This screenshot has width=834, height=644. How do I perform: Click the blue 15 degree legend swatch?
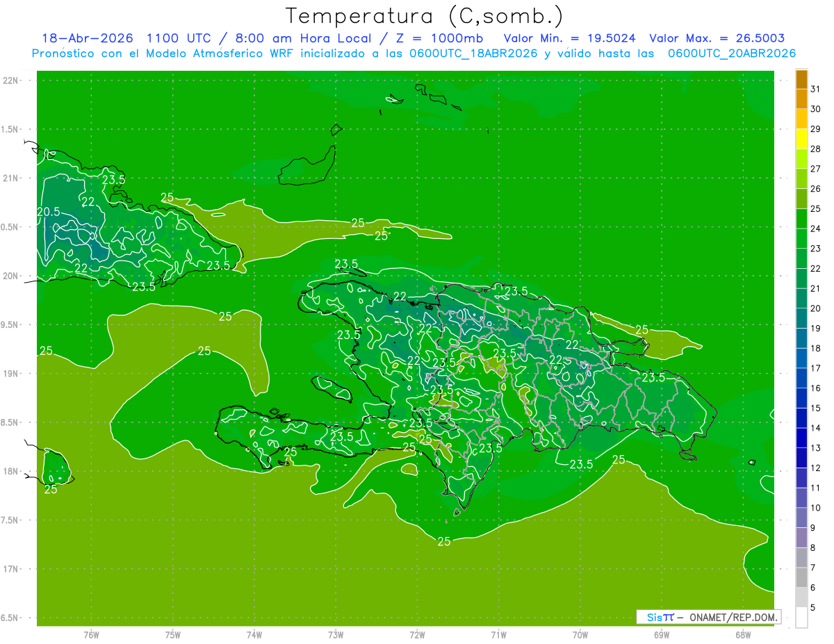pos(801,398)
